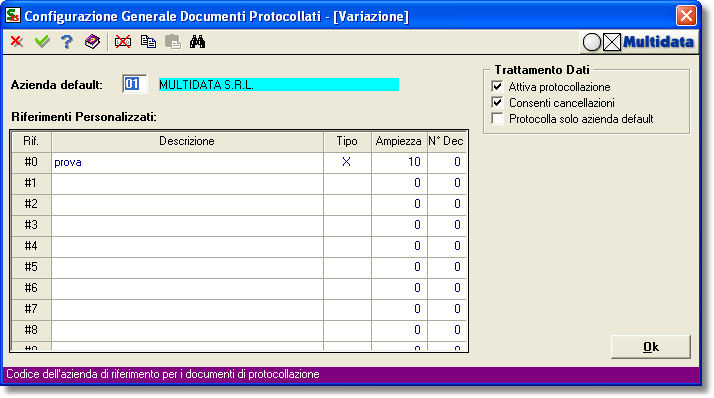
Task: Click the MULTIDATA S.R.L. company name field
Action: [x=279, y=85]
